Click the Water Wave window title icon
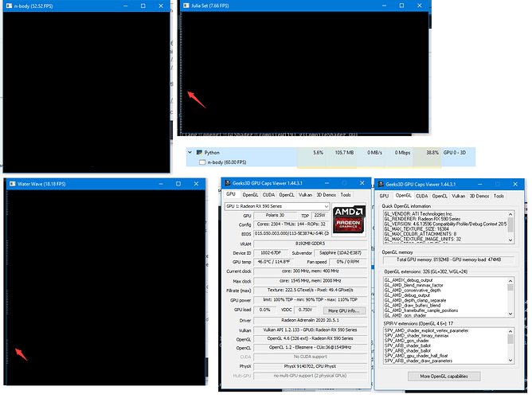 (13, 184)
